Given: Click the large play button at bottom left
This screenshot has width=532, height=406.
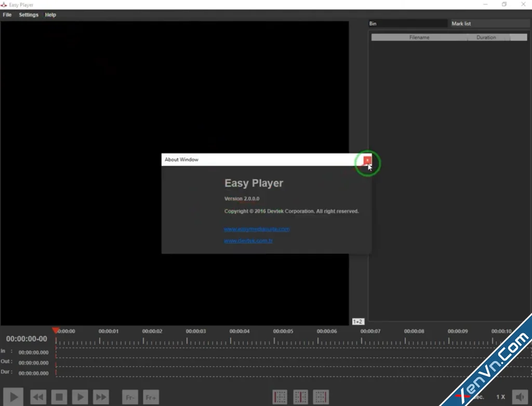Looking at the screenshot, I should (13, 397).
